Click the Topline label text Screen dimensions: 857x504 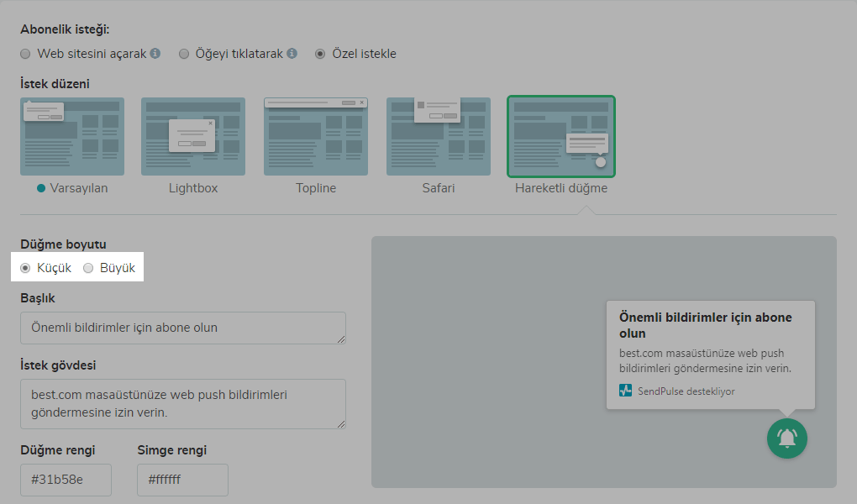[316, 188]
